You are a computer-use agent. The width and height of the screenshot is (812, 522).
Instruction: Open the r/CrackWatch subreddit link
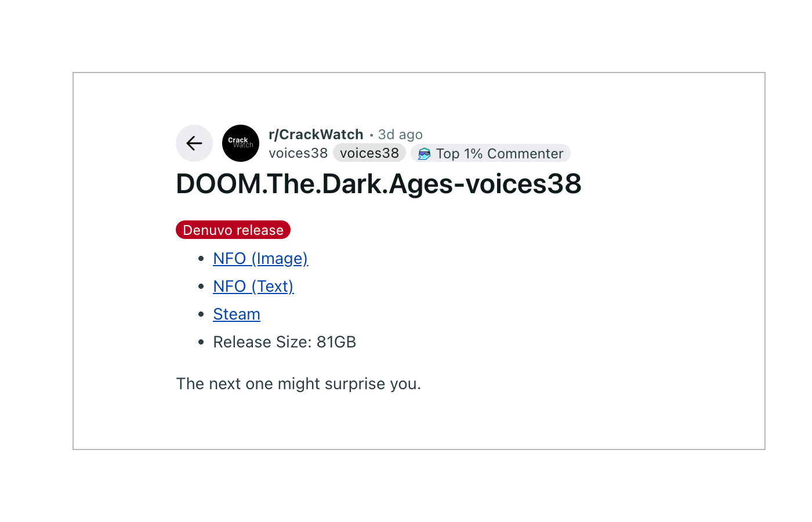coord(316,135)
